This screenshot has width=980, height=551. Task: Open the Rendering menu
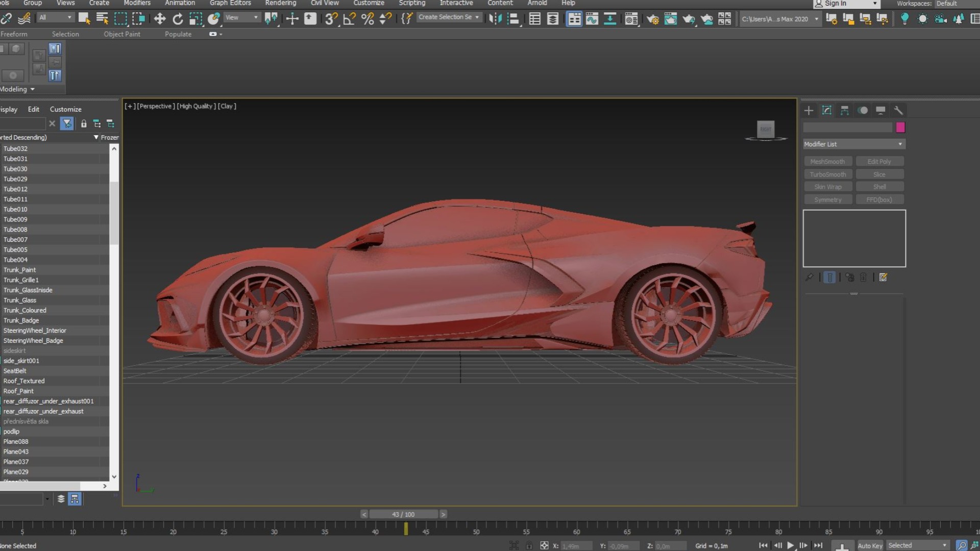tap(280, 3)
